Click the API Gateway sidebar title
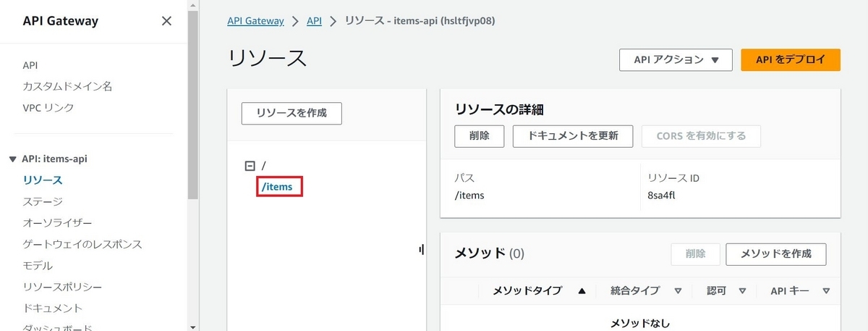868x331 pixels. click(60, 21)
